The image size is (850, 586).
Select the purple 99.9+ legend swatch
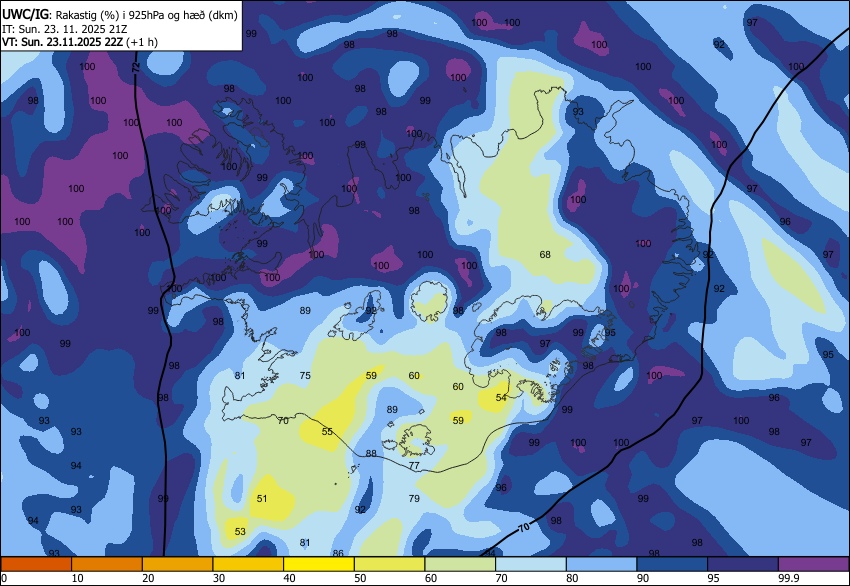814,564
